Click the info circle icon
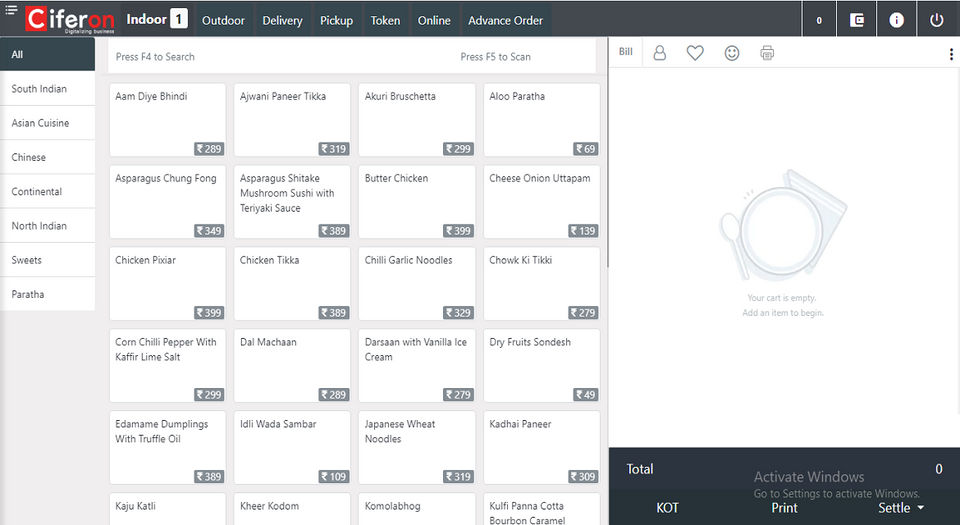The width and height of the screenshot is (960, 525). [896, 20]
